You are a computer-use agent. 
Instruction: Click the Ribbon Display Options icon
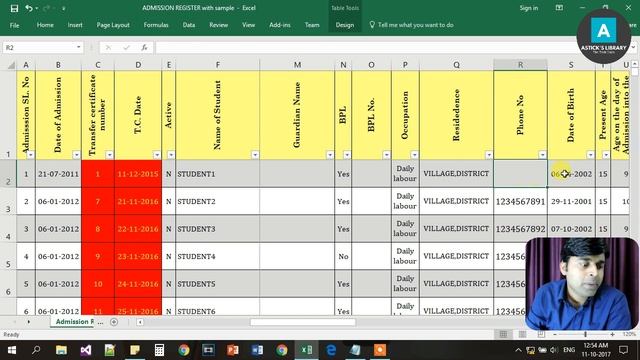click(x=559, y=8)
